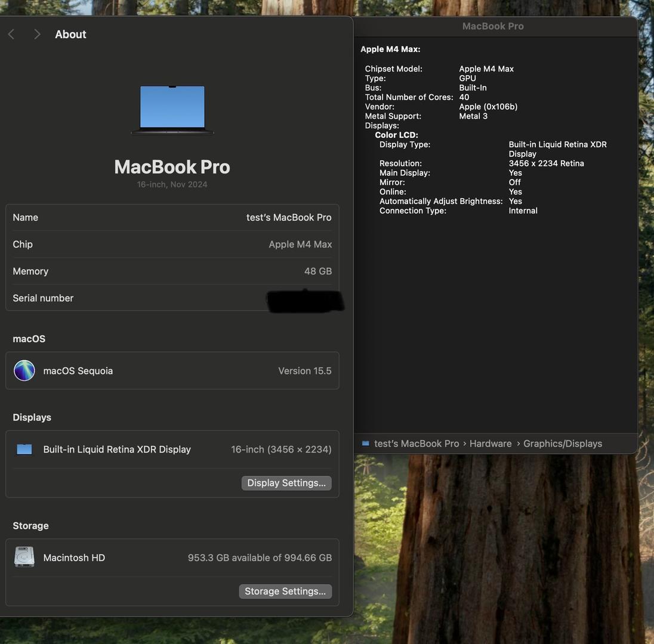654x644 pixels.
Task: Open Display Settings
Action: point(286,483)
